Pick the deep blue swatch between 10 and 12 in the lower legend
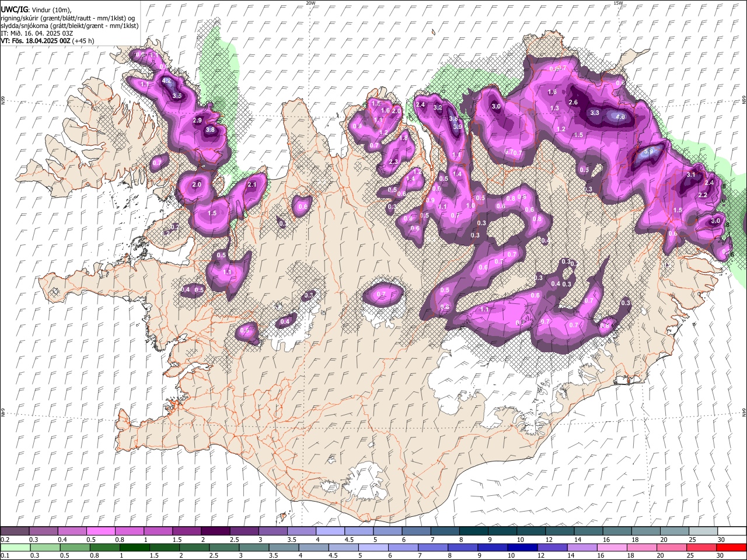Viewport: 747px width, 560px height. 521,547
